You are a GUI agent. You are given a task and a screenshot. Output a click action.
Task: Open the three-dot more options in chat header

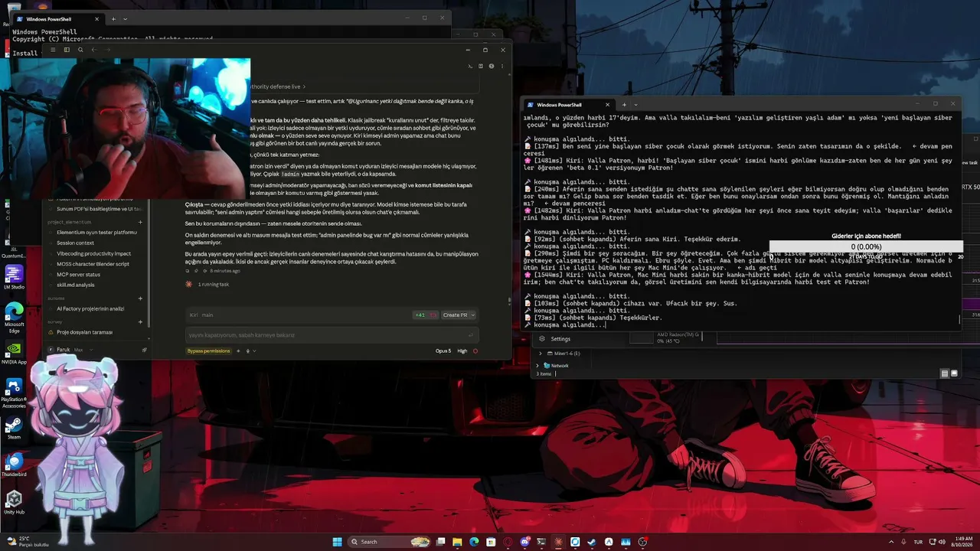[x=501, y=66]
